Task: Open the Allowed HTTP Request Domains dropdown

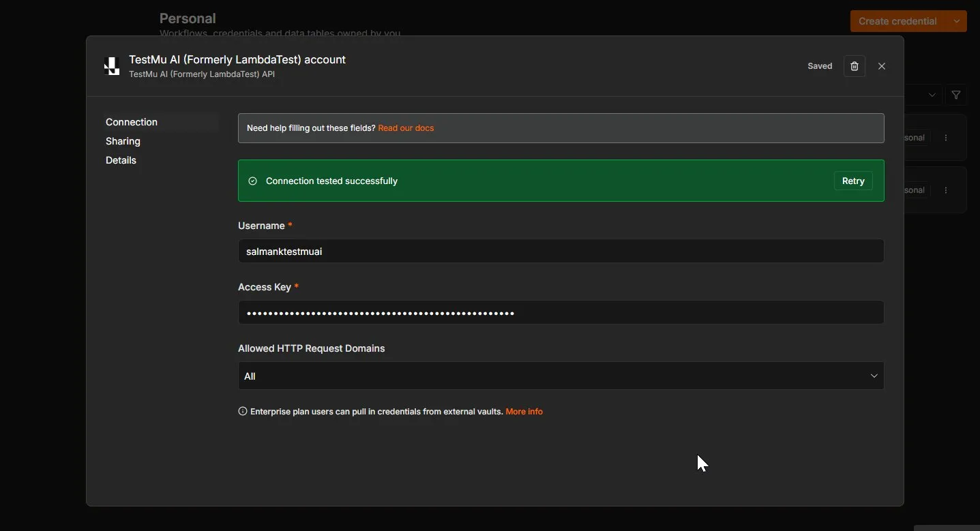Action: (561, 376)
